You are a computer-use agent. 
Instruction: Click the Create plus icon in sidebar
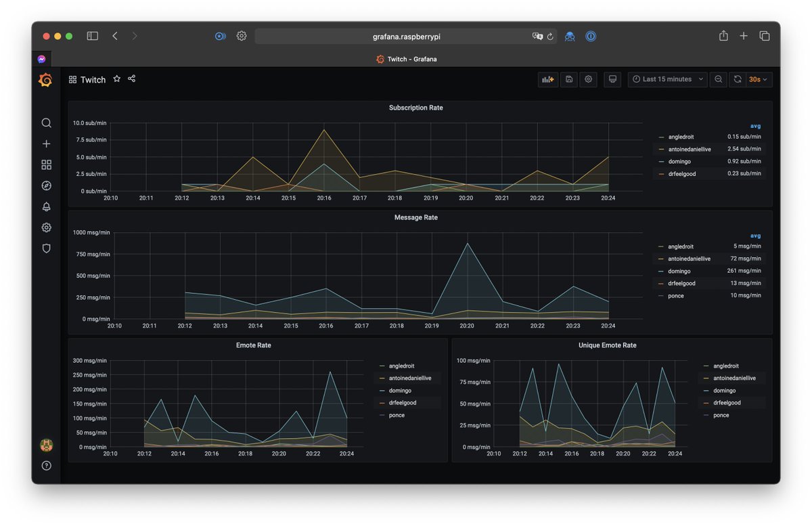[47, 144]
